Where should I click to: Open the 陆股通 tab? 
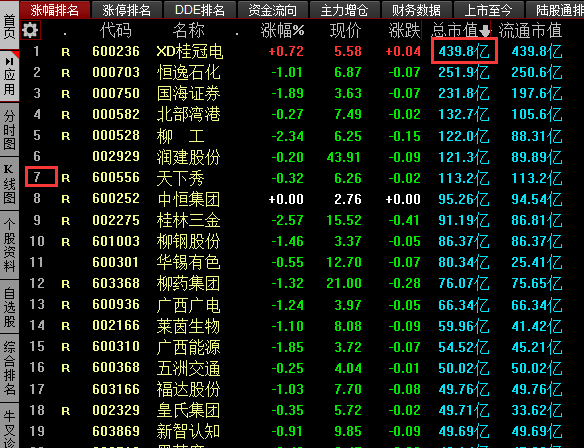555,10
